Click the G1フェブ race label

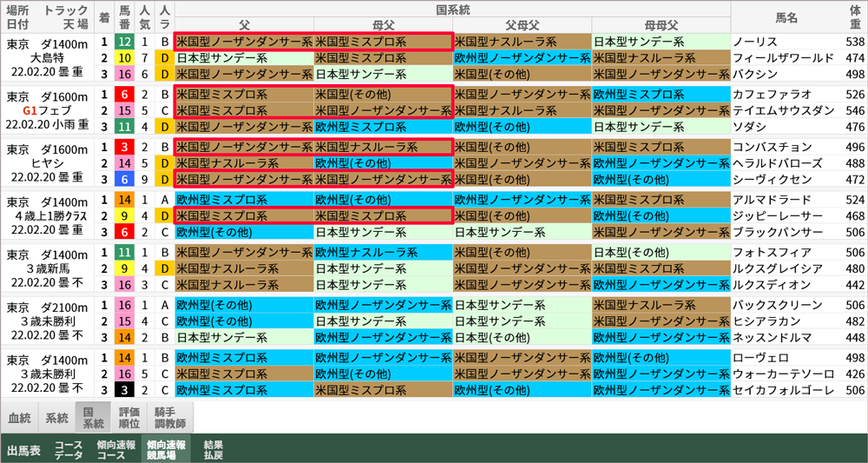coord(47,110)
